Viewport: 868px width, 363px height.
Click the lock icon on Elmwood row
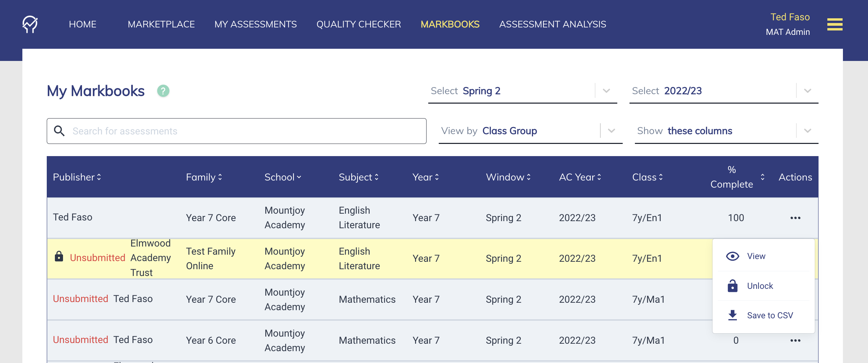pyautogui.click(x=59, y=256)
